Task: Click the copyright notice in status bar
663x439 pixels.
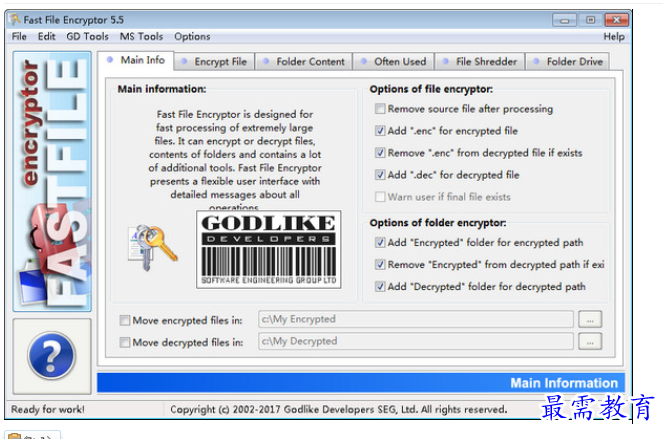Action: click(339, 409)
